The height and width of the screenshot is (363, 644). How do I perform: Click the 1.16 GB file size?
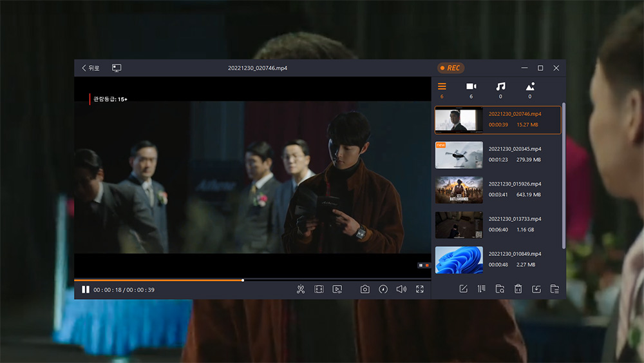(526, 230)
